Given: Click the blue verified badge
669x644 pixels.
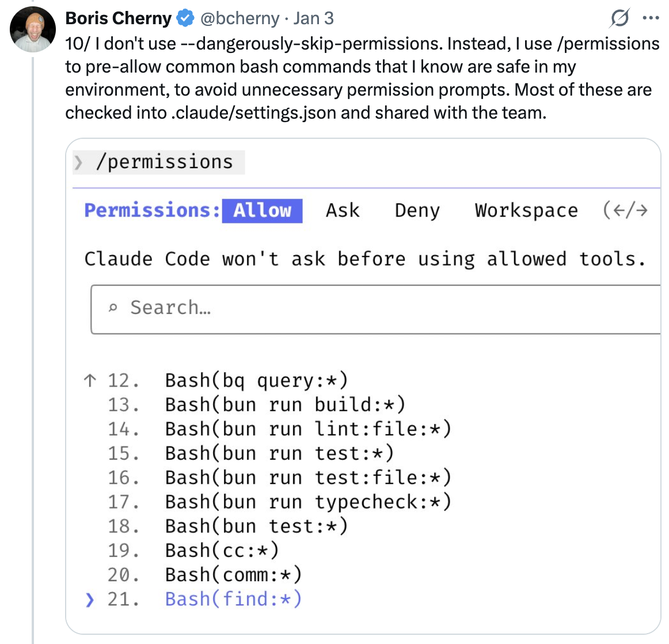Looking at the screenshot, I should 184,18.
